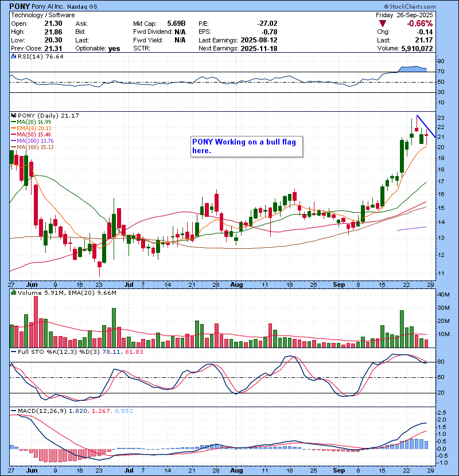Click the Full STO %D value 81.83
459x476 pixels.
coord(134,352)
